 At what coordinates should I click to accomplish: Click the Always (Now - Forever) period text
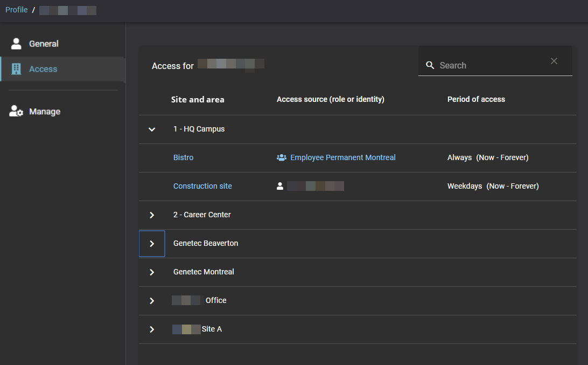[x=487, y=157]
